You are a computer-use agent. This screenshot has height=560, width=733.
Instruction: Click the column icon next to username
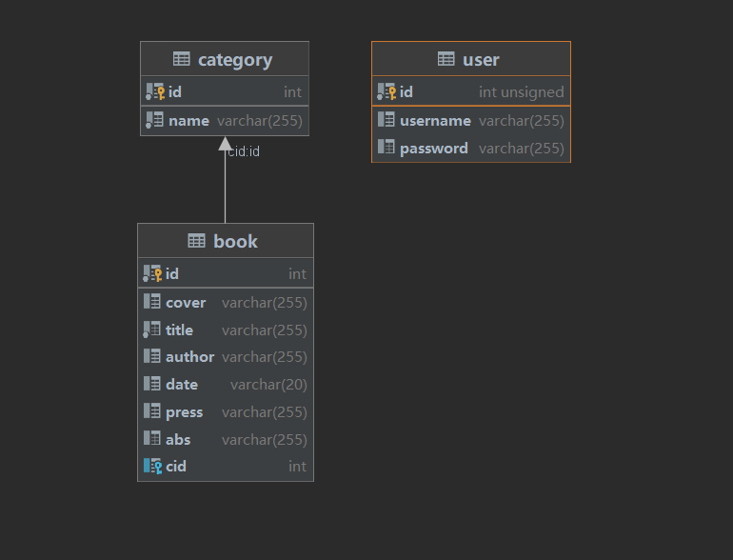tap(386, 120)
